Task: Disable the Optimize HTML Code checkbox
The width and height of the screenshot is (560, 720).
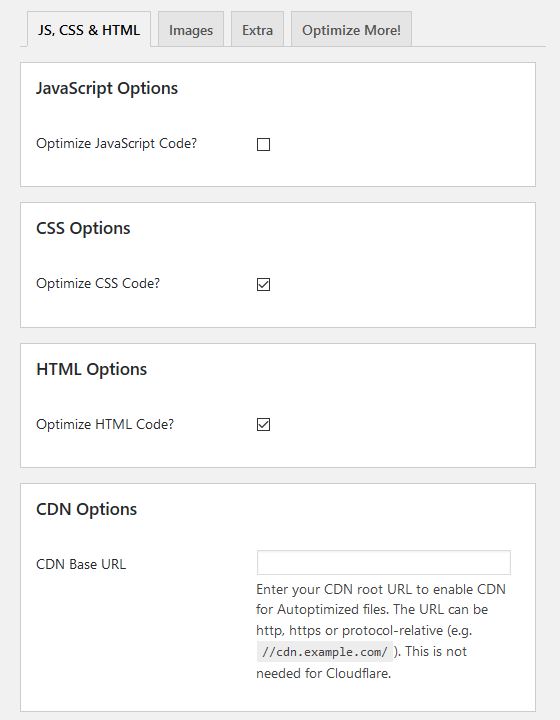Action: (x=263, y=425)
